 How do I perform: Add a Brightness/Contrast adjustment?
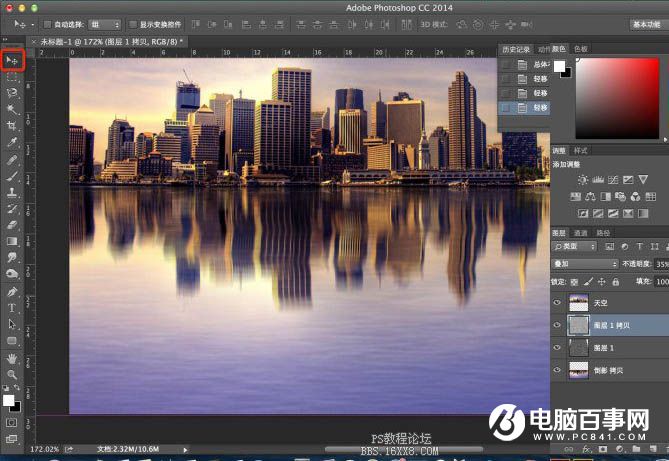tap(583, 180)
